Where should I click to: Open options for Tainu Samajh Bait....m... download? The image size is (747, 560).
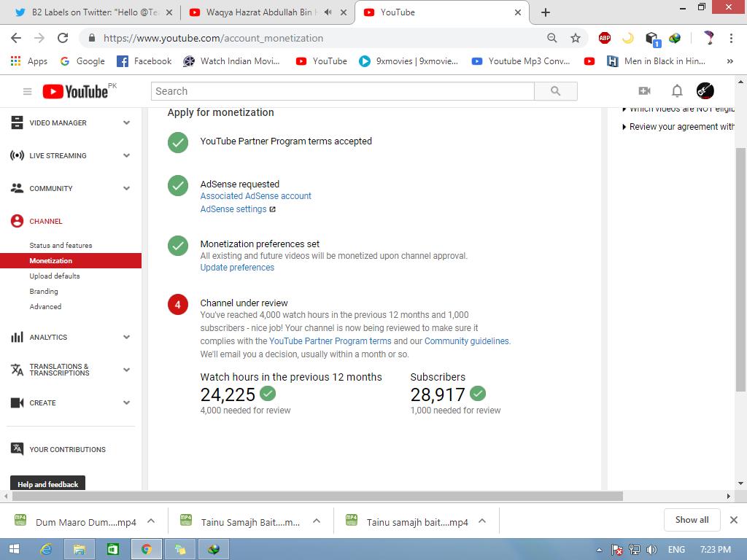pyautogui.click(x=317, y=521)
